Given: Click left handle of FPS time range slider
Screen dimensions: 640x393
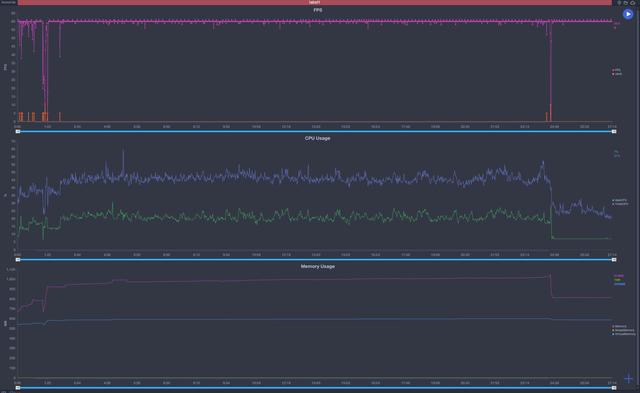Looking at the screenshot, I should coord(18,131).
